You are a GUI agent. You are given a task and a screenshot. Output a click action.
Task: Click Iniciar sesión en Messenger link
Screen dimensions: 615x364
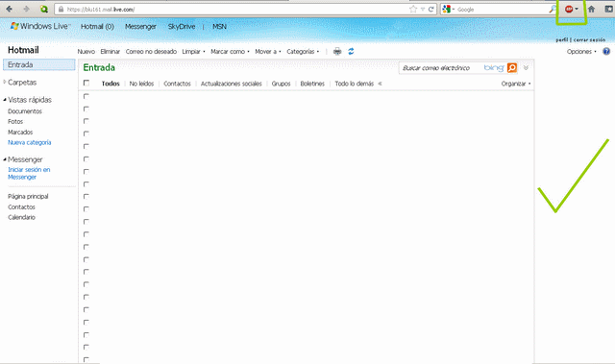tap(29, 173)
